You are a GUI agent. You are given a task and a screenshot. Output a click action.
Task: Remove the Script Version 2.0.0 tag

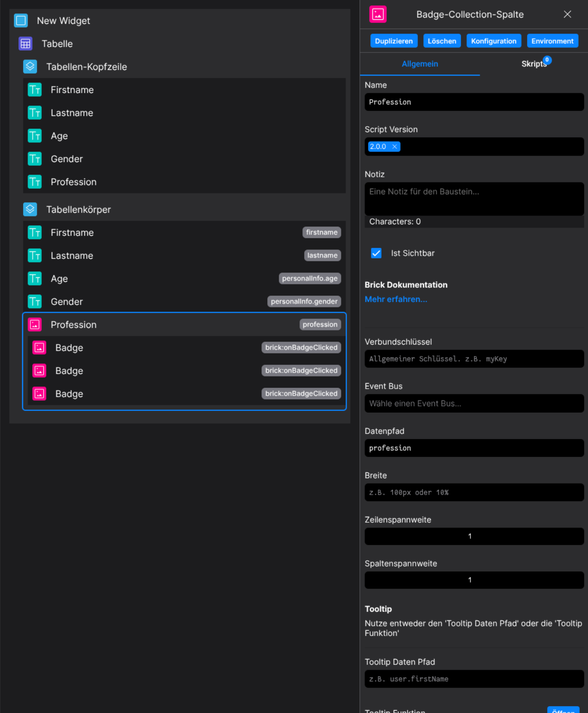(395, 146)
